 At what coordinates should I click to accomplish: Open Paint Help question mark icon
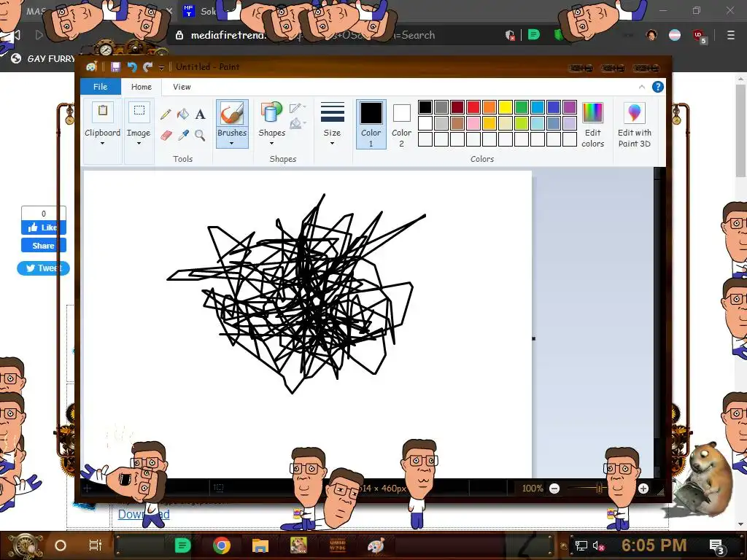pos(658,87)
